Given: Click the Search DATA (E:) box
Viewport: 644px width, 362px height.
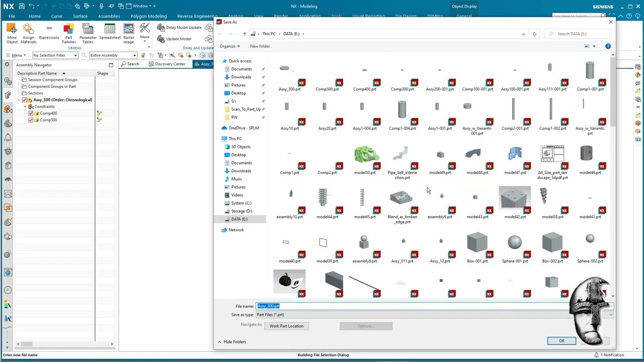Looking at the screenshot, I should pos(579,34).
